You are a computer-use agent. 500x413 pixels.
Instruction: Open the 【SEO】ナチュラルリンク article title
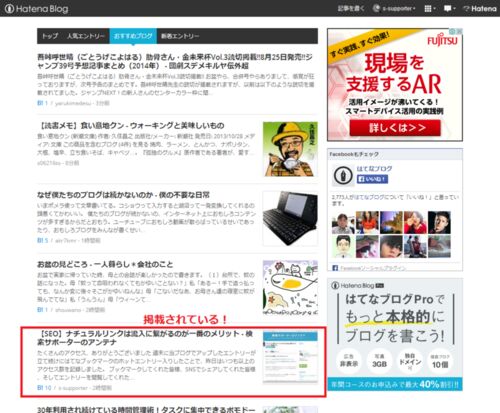145,338
